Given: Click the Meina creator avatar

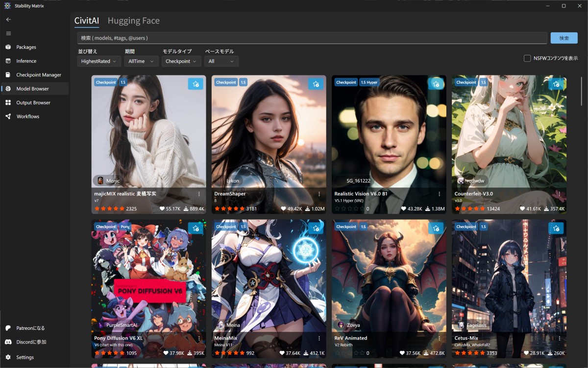Looking at the screenshot, I should [x=220, y=325].
